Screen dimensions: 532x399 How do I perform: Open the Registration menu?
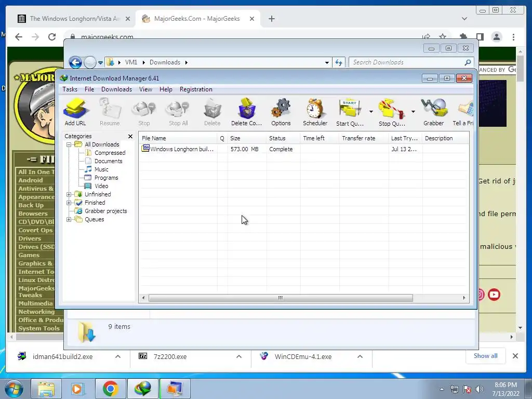coord(196,89)
